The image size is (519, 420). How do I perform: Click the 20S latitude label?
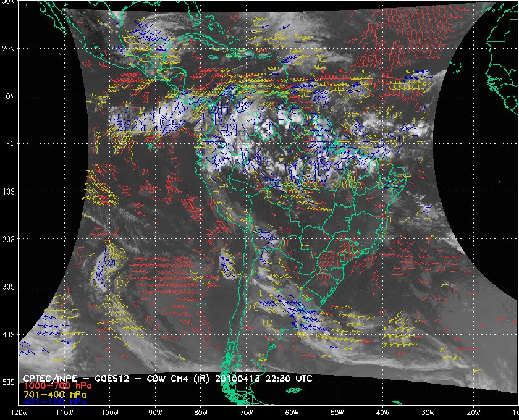[x=9, y=239]
